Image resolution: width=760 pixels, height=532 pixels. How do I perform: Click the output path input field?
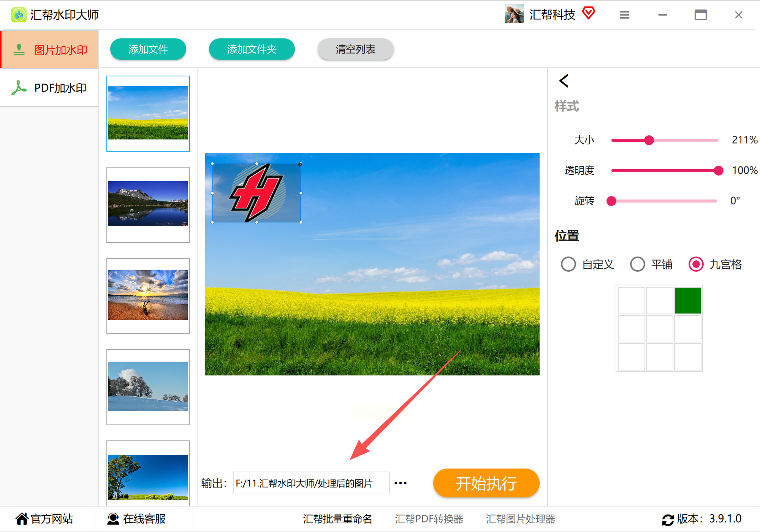(x=311, y=483)
